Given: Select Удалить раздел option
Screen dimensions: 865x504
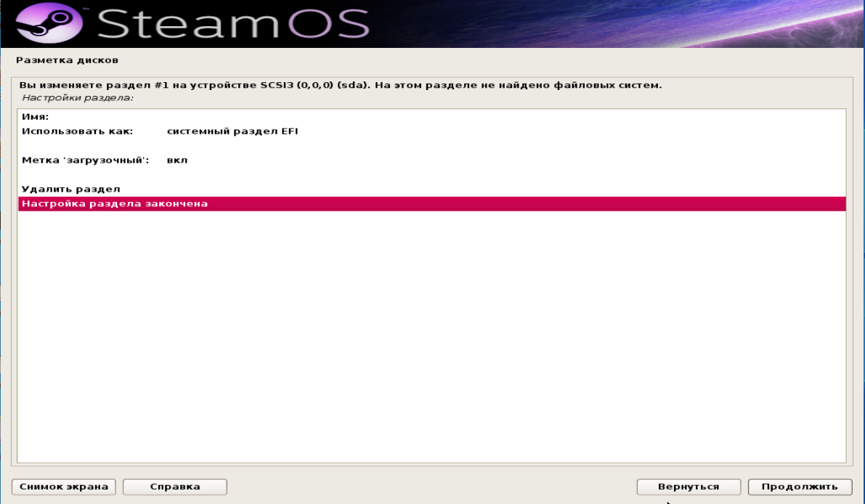Looking at the screenshot, I should [x=432, y=189].
